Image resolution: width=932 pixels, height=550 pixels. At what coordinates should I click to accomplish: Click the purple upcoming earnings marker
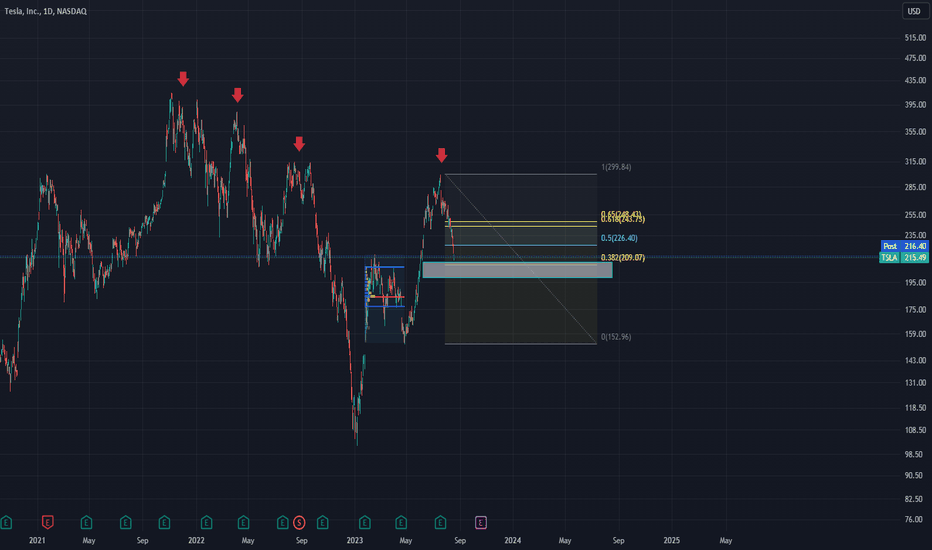pyautogui.click(x=481, y=523)
